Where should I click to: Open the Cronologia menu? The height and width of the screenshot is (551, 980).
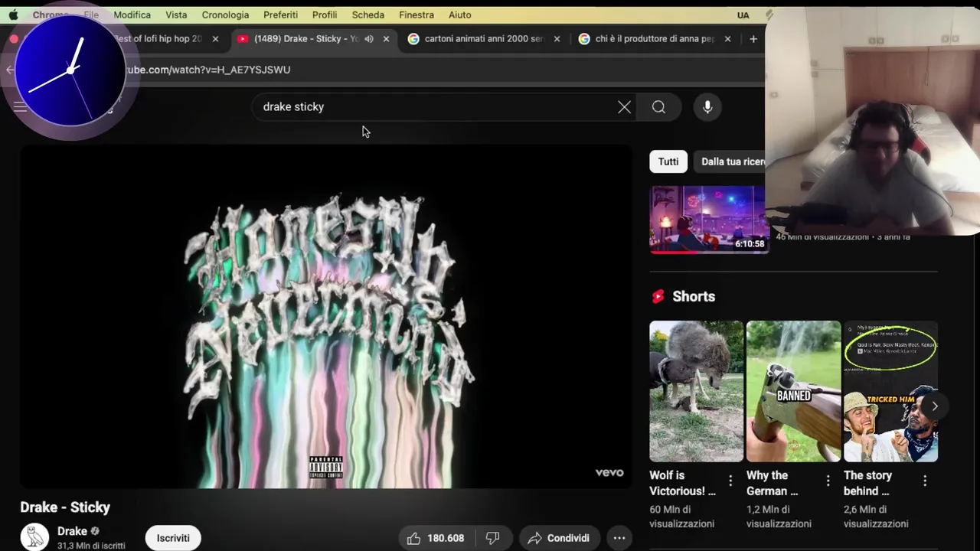click(x=225, y=15)
